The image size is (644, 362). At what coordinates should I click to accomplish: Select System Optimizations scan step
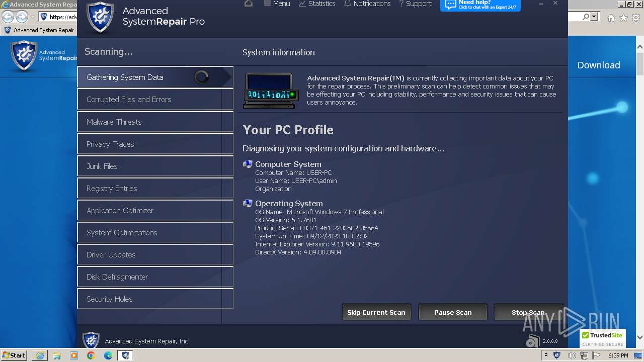[x=155, y=232]
